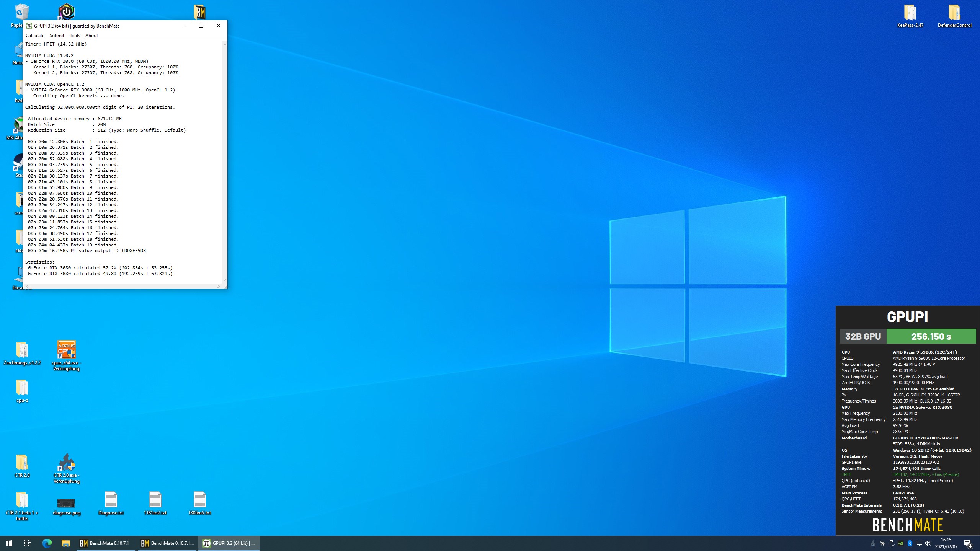Click the GPUPI pi icon in the title bar
The image size is (980, 551).
click(29, 26)
